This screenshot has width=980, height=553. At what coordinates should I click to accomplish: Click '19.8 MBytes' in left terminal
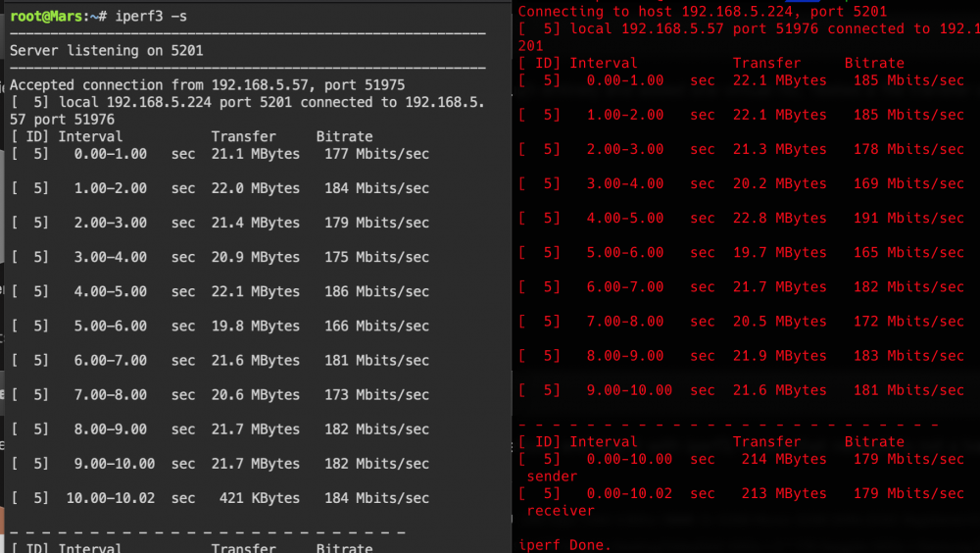point(255,326)
